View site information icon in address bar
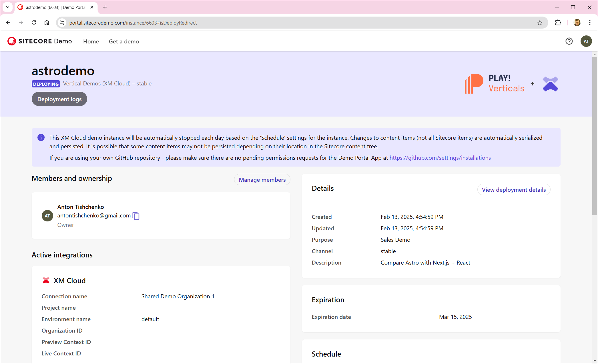598x364 pixels. [x=62, y=23]
